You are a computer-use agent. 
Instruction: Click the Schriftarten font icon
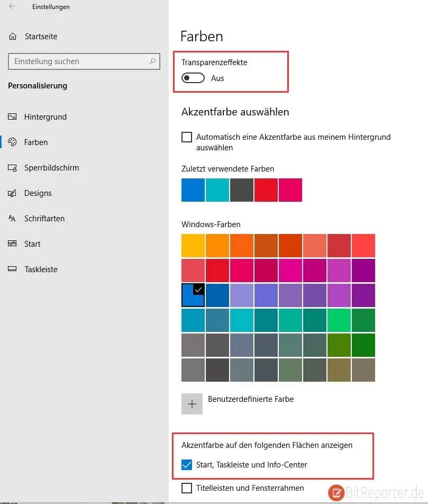pyautogui.click(x=13, y=219)
